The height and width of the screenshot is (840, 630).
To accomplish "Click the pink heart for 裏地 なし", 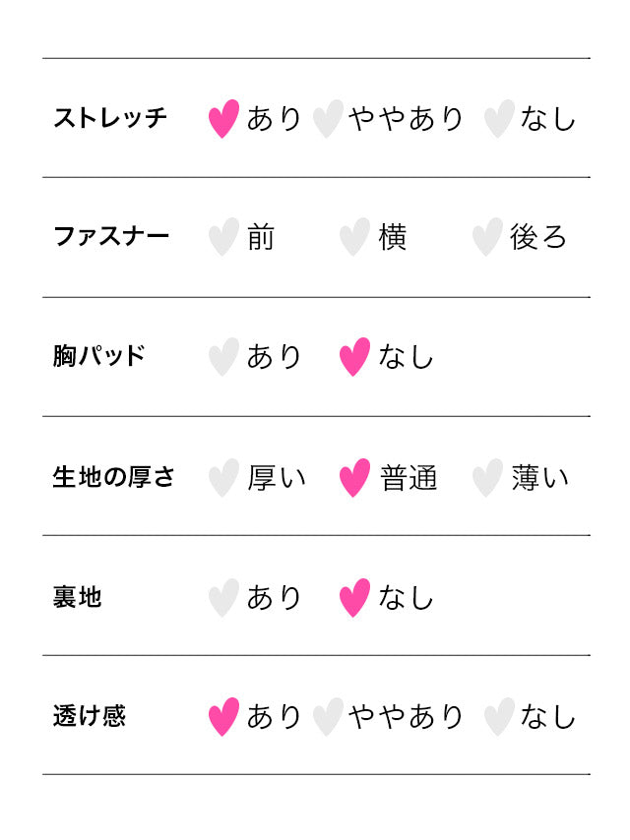I will pos(354,598).
